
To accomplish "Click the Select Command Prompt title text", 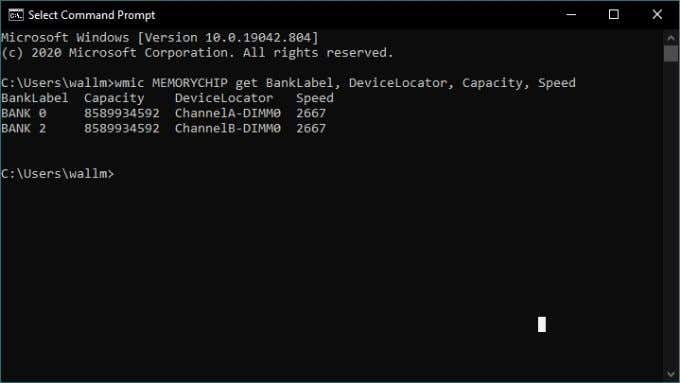I will 92,15.
